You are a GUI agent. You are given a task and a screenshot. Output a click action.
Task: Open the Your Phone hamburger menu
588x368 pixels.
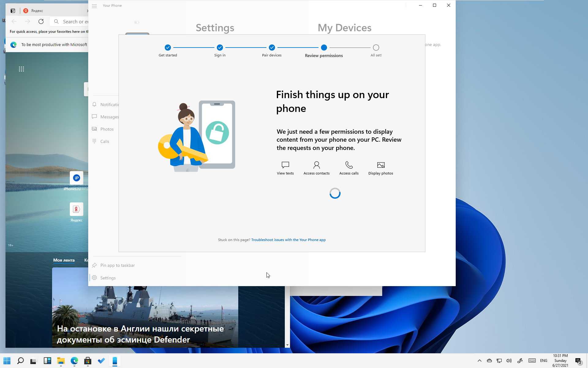click(x=94, y=6)
